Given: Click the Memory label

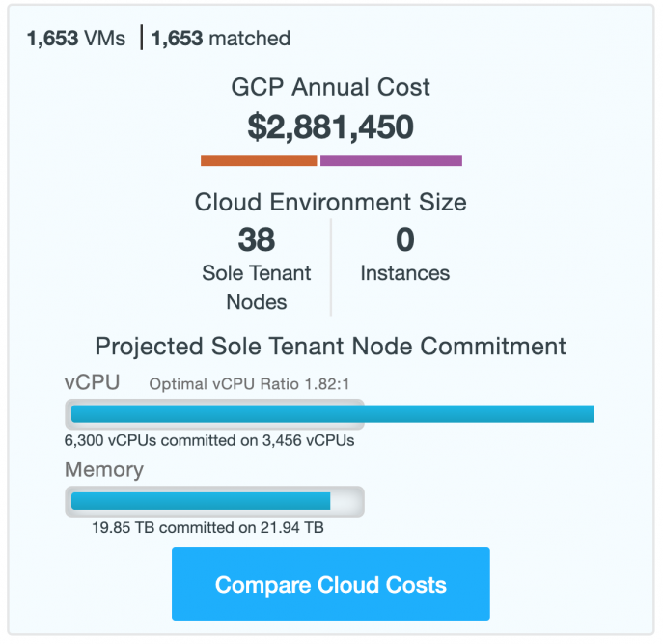Looking at the screenshot, I should click(103, 470).
